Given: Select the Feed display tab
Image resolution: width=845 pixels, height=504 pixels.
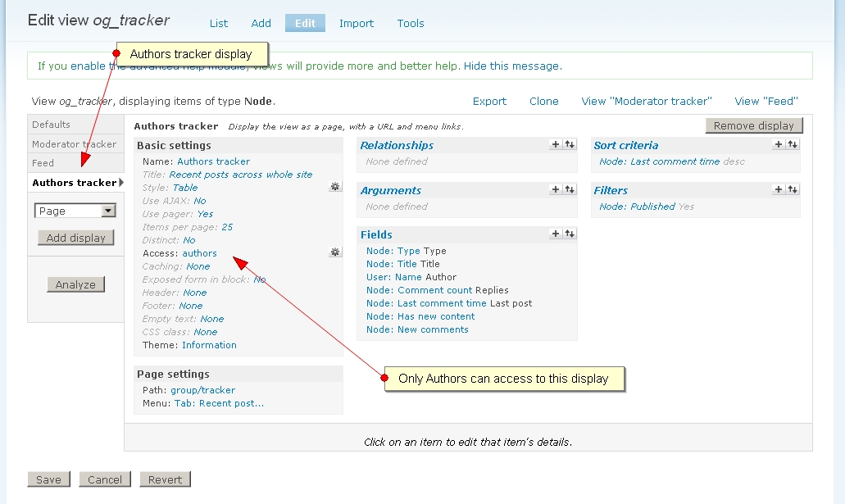Looking at the screenshot, I should (76, 163).
